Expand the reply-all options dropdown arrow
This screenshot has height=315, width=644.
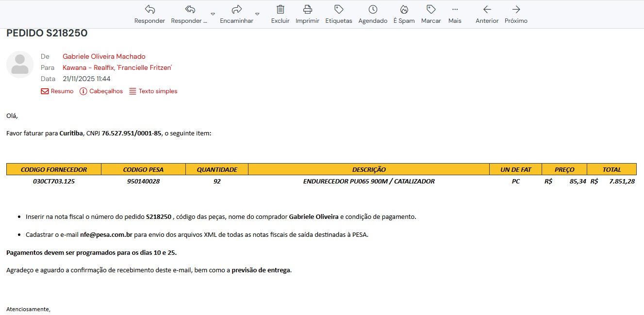click(x=213, y=14)
